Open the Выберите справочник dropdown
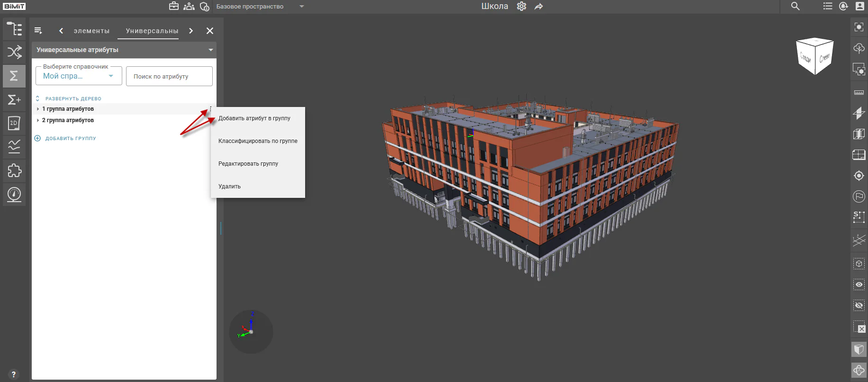The height and width of the screenshot is (382, 868). [x=79, y=76]
